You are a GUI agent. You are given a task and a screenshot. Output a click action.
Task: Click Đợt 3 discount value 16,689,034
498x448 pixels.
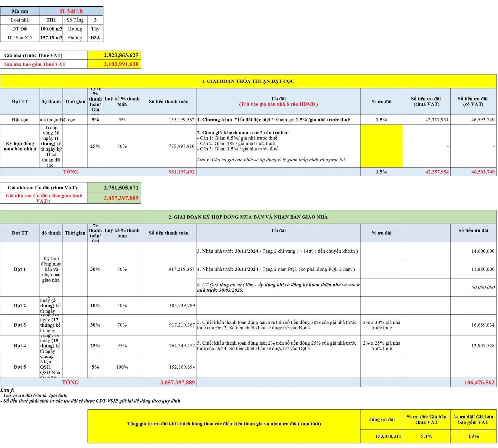coord(473,325)
